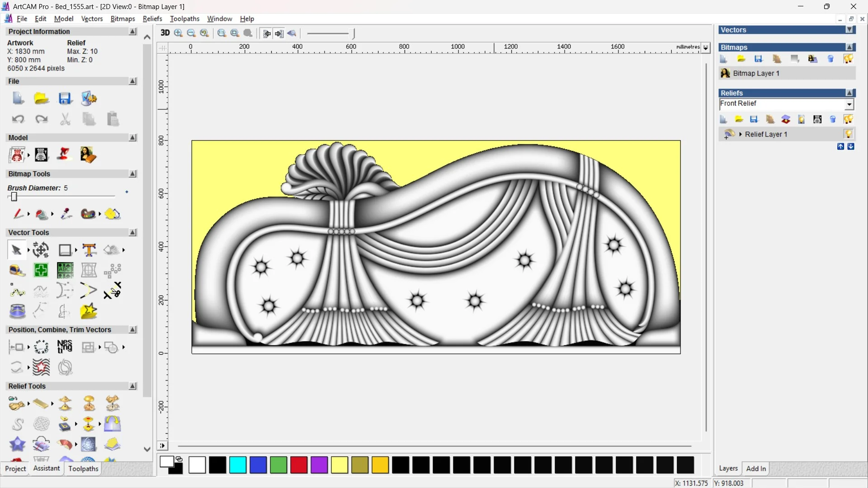Select Bitmap Layer 1 in list

pyautogui.click(x=756, y=73)
